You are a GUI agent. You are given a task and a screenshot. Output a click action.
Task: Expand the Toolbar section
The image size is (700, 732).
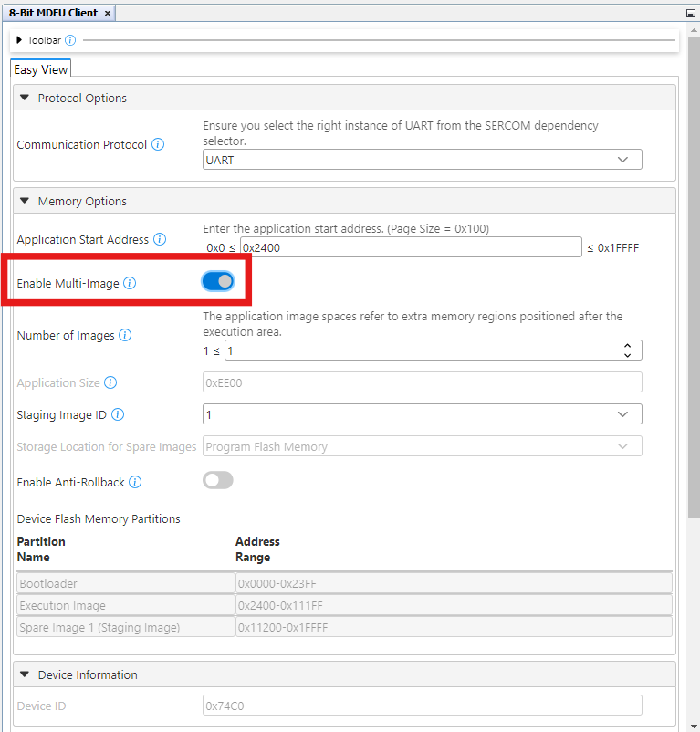pos(19,40)
